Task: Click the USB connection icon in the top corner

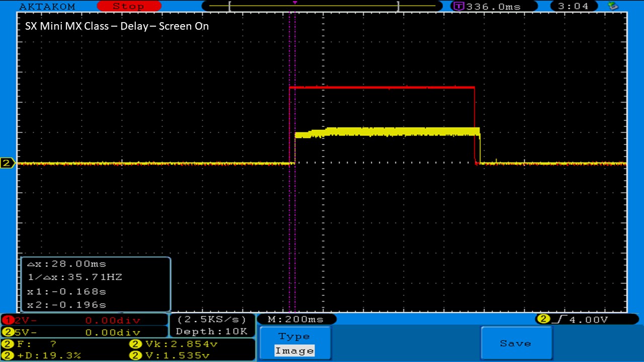Action: 612,6
